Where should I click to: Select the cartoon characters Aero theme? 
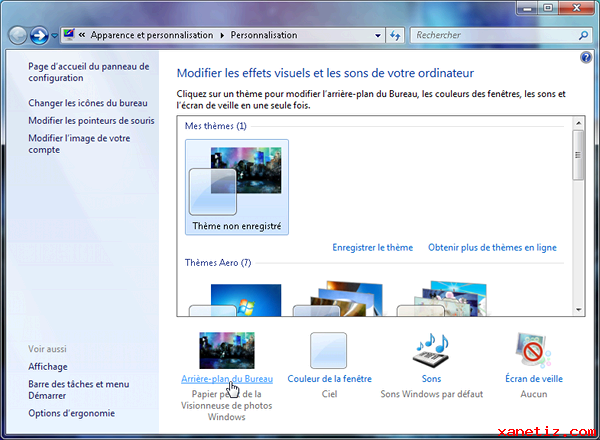click(x=442, y=298)
